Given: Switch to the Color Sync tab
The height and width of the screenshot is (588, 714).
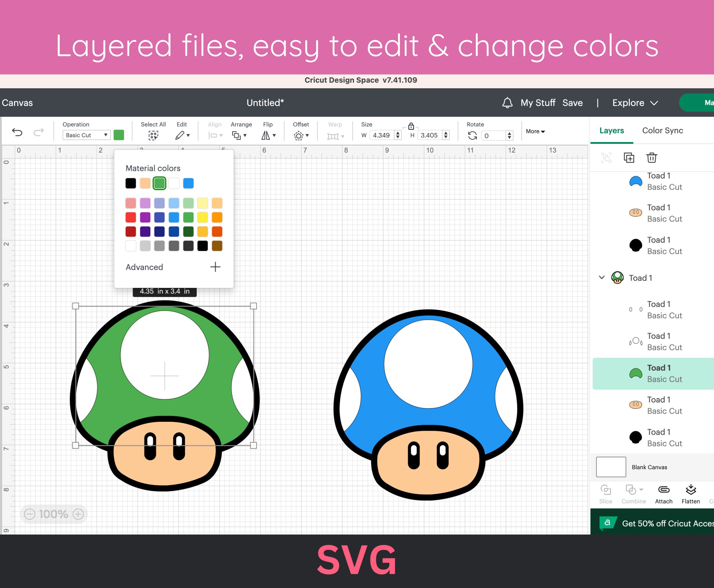Looking at the screenshot, I should pyautogui.click(x=662, y=130).
